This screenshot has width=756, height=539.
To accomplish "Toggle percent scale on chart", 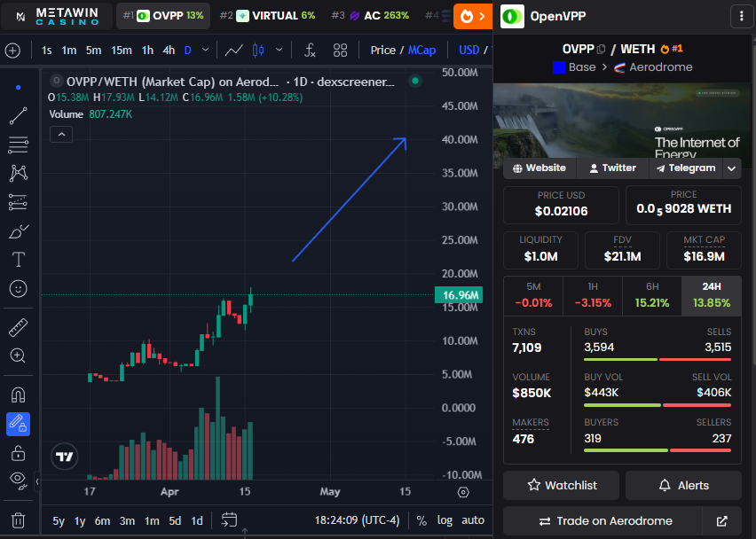I will click(x=421, y=520).
